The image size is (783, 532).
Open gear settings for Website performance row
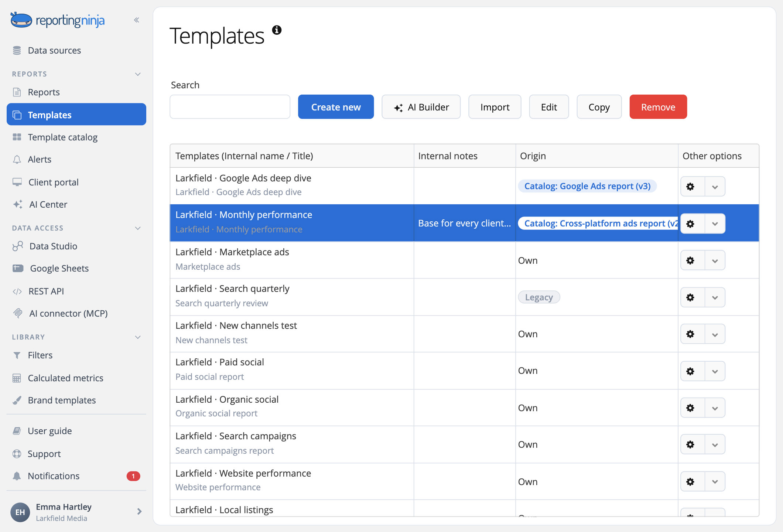690,482
